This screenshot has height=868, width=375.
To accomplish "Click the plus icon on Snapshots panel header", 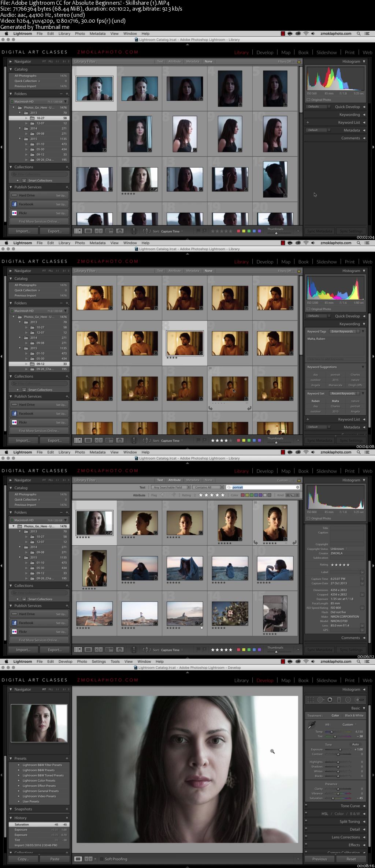I will (x=67, y=809).
